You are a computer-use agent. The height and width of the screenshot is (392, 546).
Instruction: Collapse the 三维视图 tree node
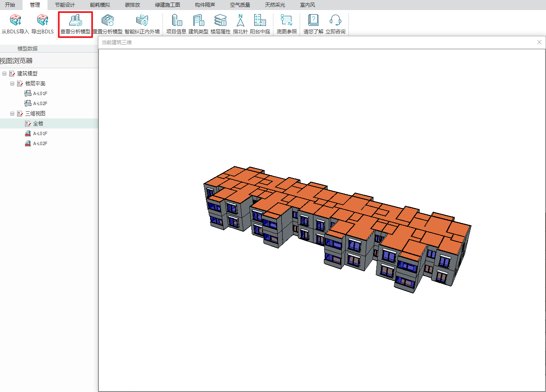click(x=13, y=113)
